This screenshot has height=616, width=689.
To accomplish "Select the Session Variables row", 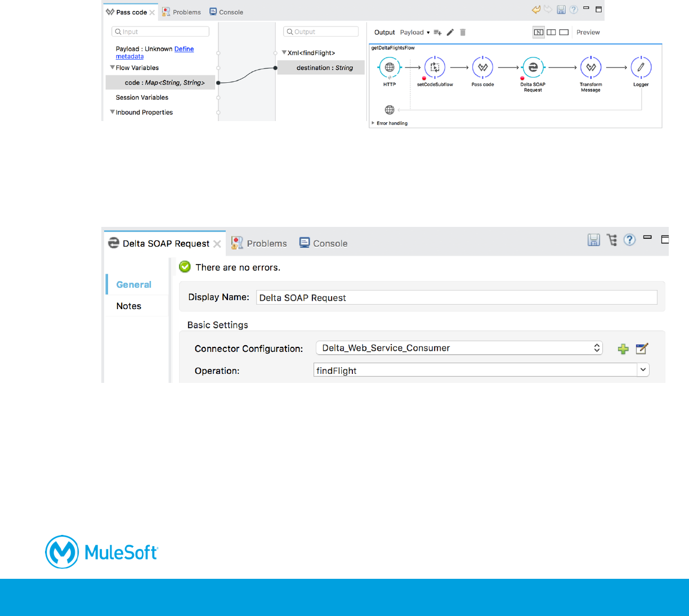I will (x=142, y=97).
